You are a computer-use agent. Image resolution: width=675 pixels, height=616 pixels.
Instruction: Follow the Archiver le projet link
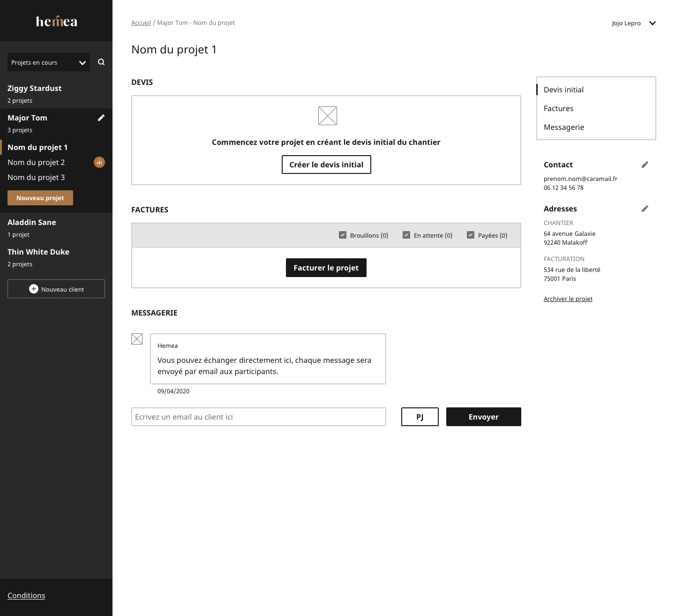568,299
